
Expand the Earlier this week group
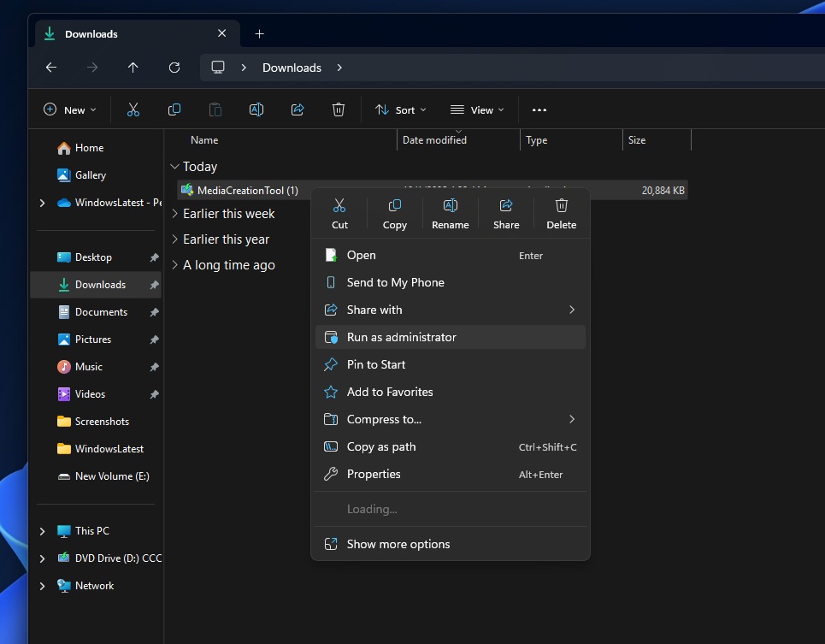(x=175, y=214)
